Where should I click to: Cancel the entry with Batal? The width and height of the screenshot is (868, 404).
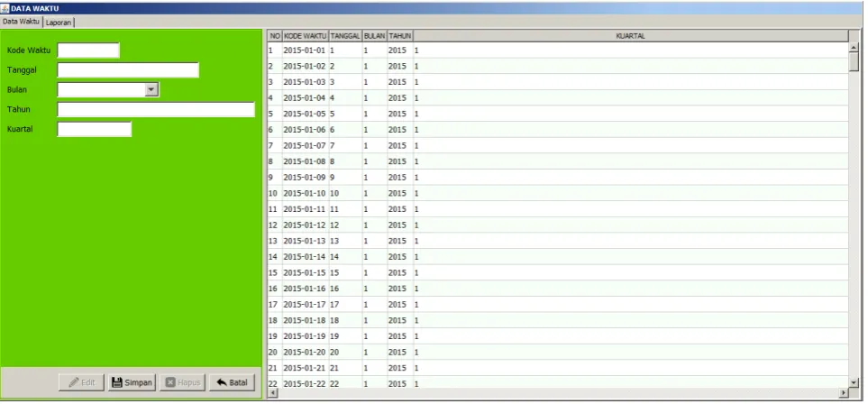pos(232,382)
